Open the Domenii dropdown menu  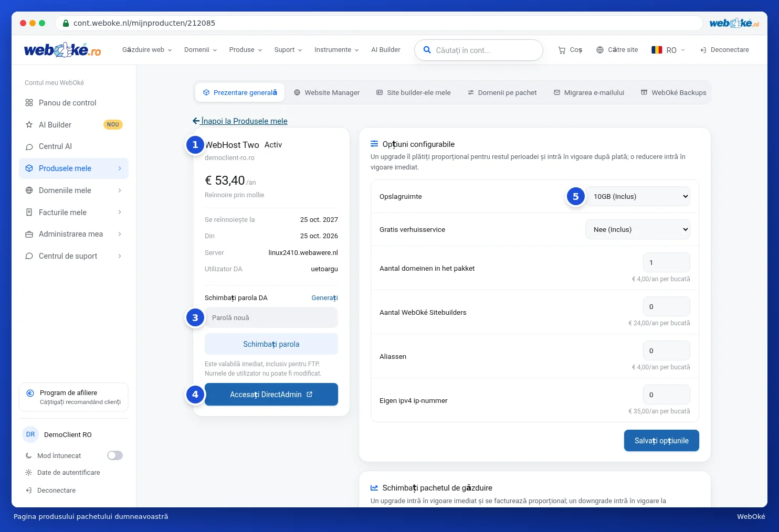pyautogui.click(x=201, y=50)
